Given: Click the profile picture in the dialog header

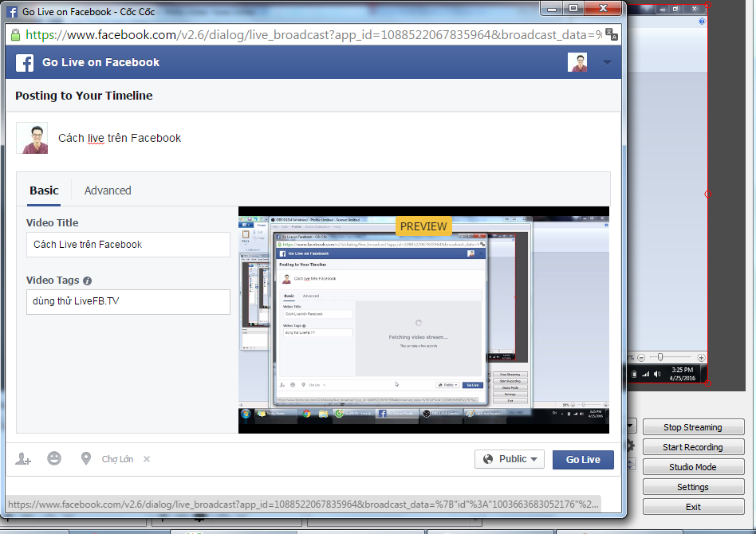Looking at the screenshot, I should pyautogui.click(x=577, y=62).
